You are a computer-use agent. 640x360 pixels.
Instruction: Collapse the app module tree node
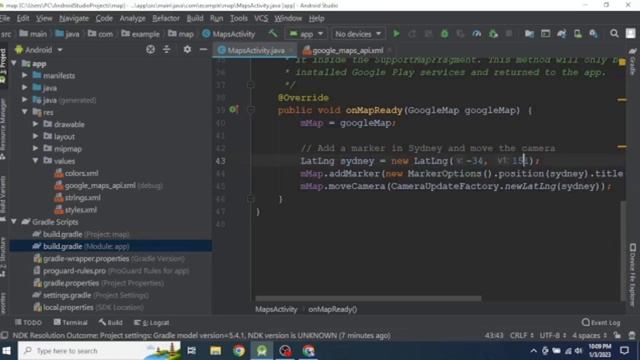pos(14,64)
